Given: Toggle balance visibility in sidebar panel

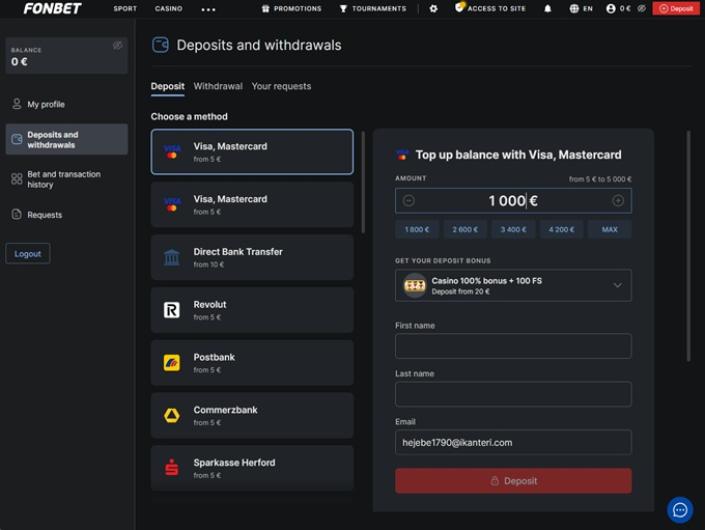Looking at the screenshot, I should tap(117, 46).
